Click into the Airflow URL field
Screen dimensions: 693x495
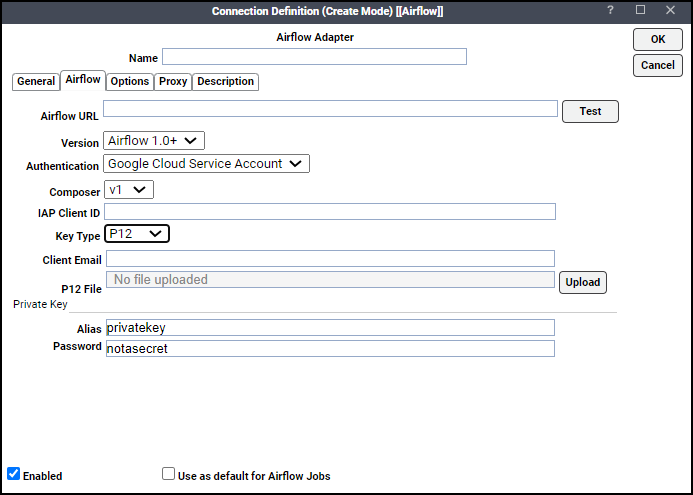point(330,109)
